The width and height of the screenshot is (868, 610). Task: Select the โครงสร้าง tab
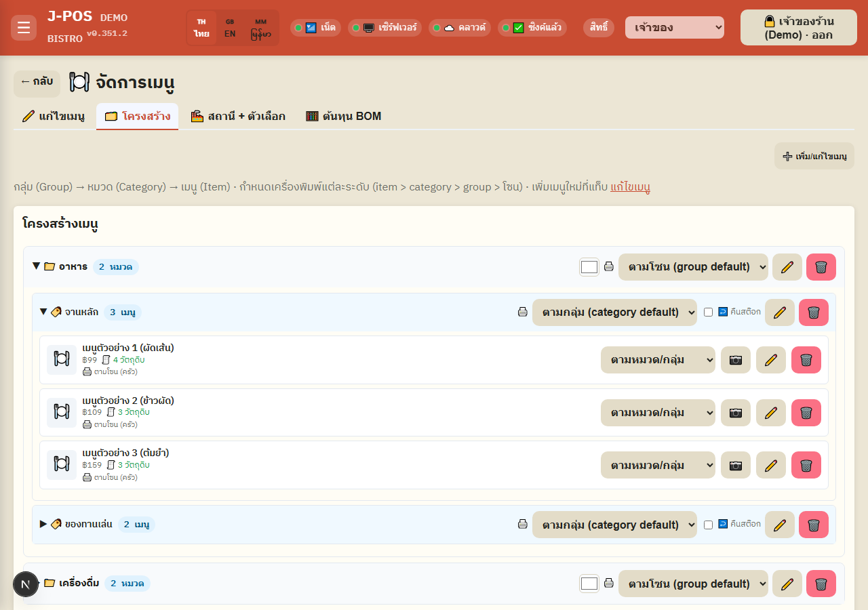(137, 116)
